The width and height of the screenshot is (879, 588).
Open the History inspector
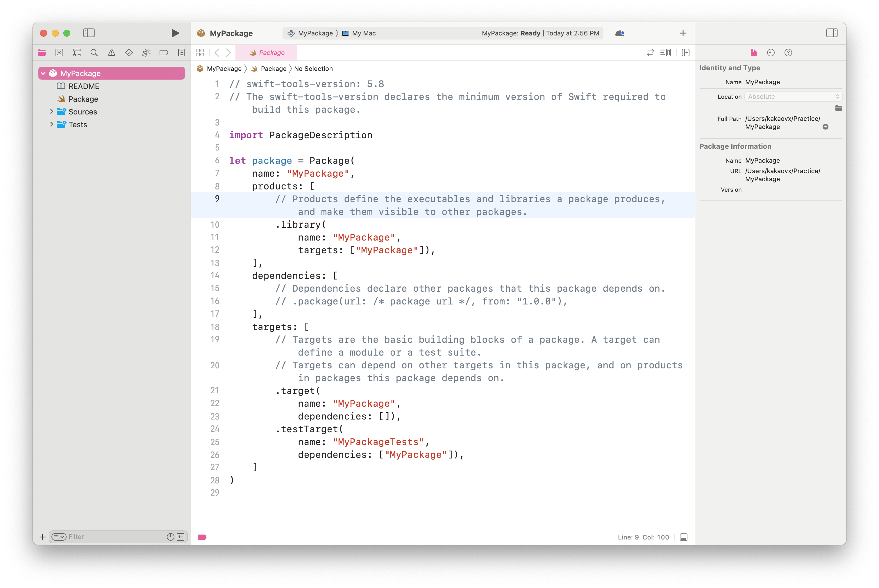coord(771,53)
